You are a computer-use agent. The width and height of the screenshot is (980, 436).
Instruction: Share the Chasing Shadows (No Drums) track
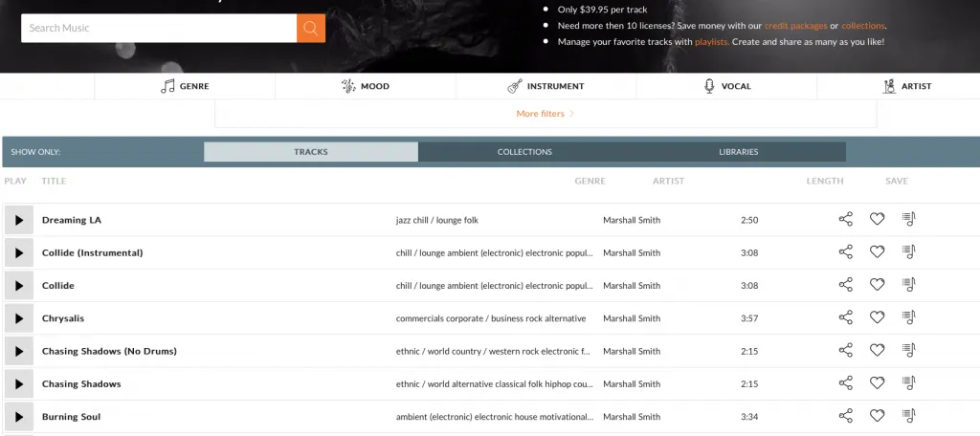pyautogui.click(x=846, y=350)
